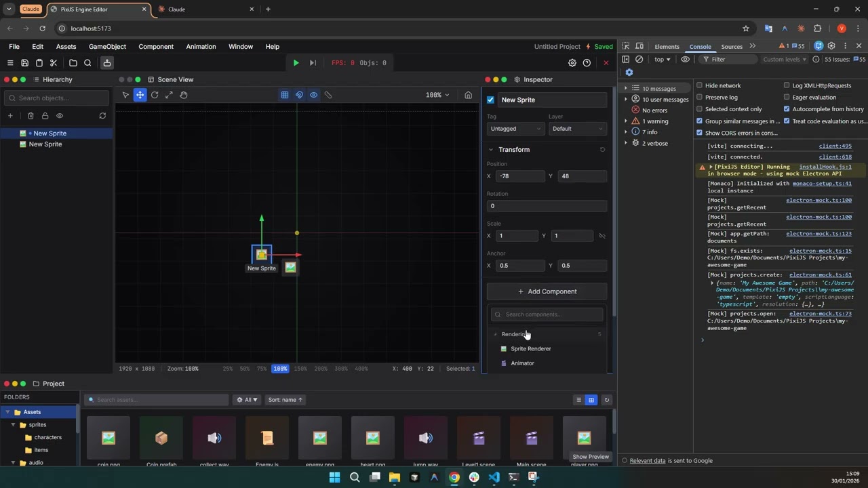
Task: Click the save icon in editor toolbar
Action: point(24,63)
